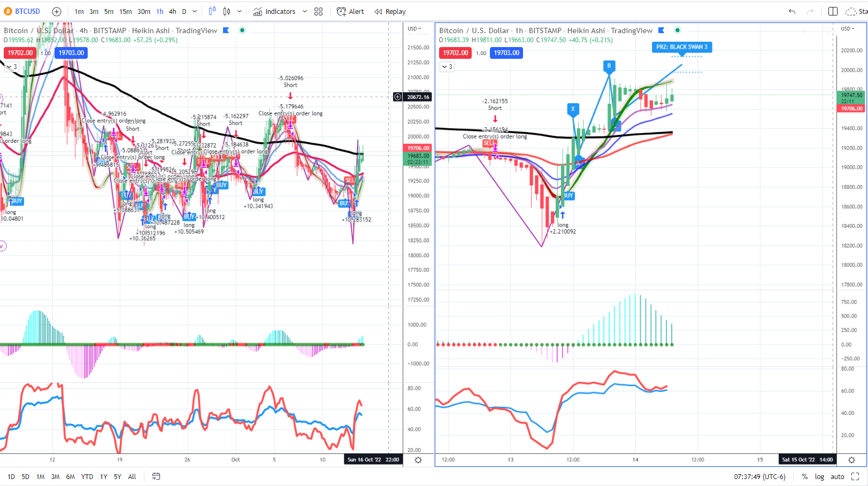The height and width of the screenshot is (486, 868).
Task: Edit the 1.00 quantity on the 1h chart
Action: click(481, 53)
